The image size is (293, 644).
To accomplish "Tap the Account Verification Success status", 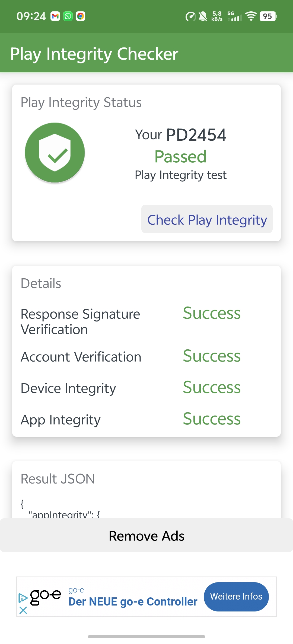I will [x=212, y=356].
